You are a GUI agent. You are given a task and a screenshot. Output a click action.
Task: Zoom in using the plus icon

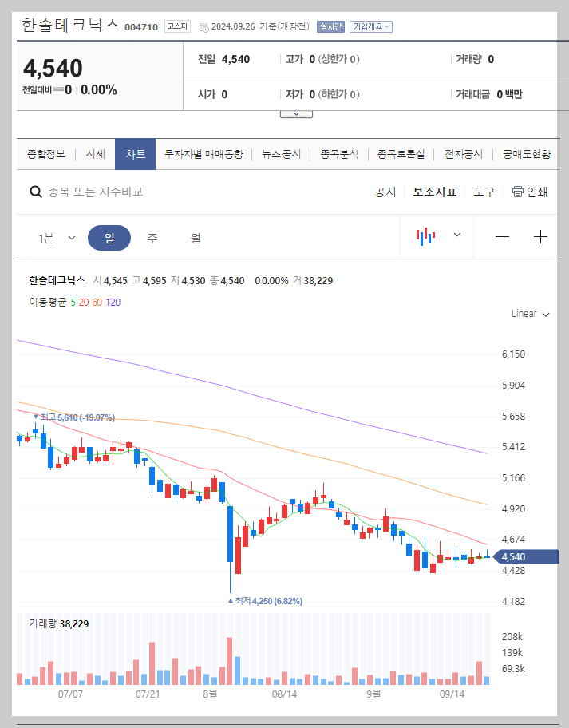(540, 236)
